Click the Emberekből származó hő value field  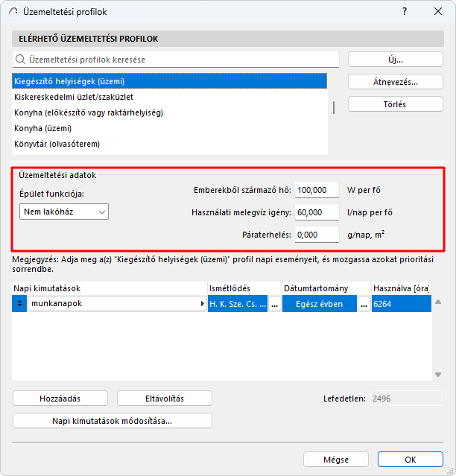(317, 190)
